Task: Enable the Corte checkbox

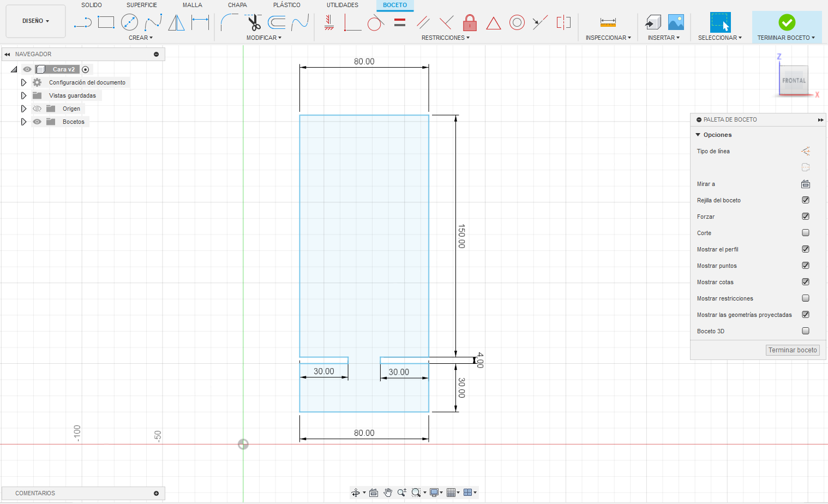Action: point(806,233)
